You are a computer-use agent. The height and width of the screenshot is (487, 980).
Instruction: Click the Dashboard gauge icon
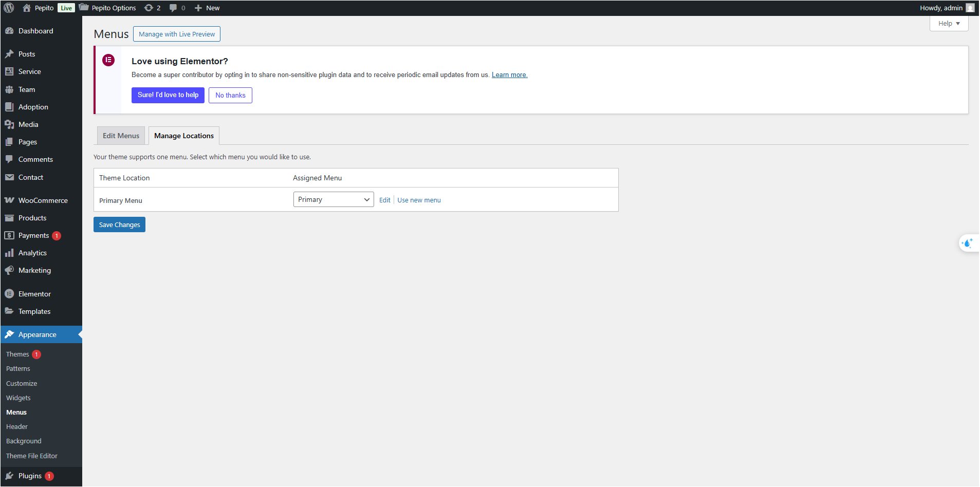[x=9, y=31]
